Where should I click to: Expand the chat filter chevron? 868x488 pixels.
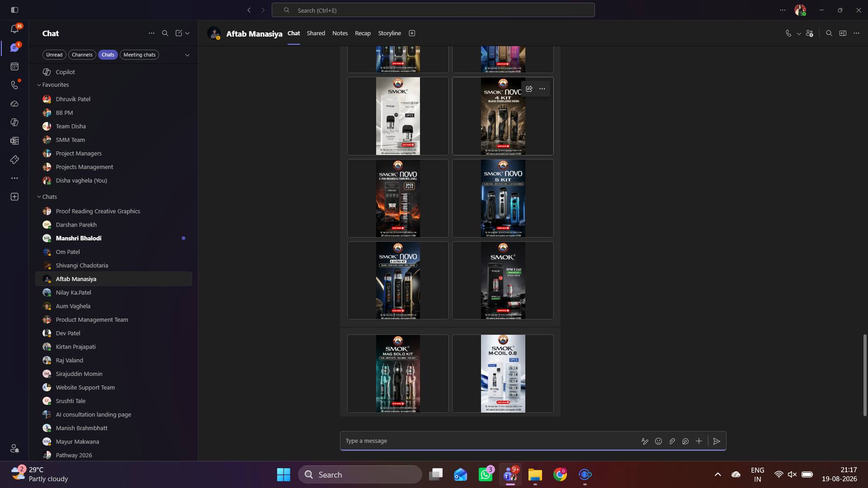(x=187, y=55)
